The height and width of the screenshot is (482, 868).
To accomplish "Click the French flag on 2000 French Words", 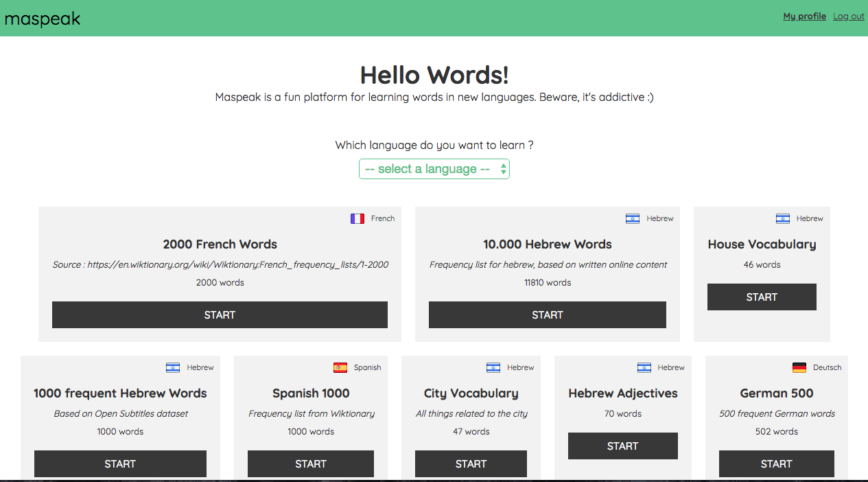I will point(357,218).
